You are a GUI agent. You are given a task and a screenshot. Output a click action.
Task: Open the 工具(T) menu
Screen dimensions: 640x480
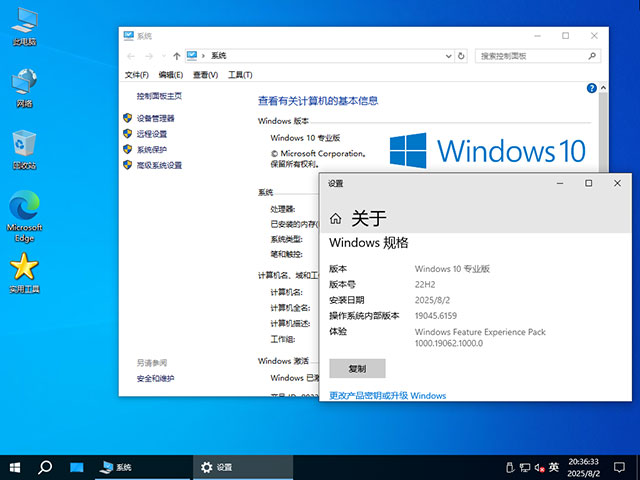click(240, 75)
